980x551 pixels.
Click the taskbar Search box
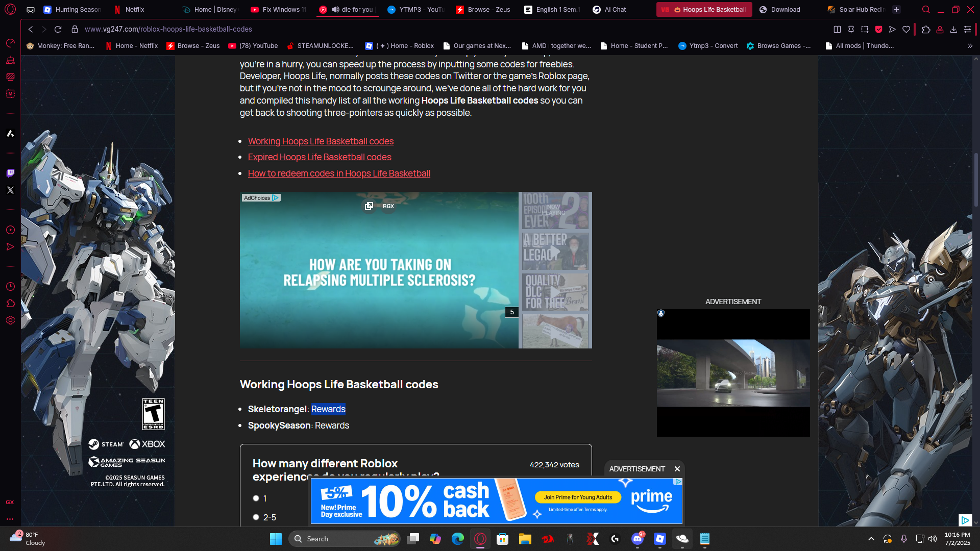pos(345,539)
